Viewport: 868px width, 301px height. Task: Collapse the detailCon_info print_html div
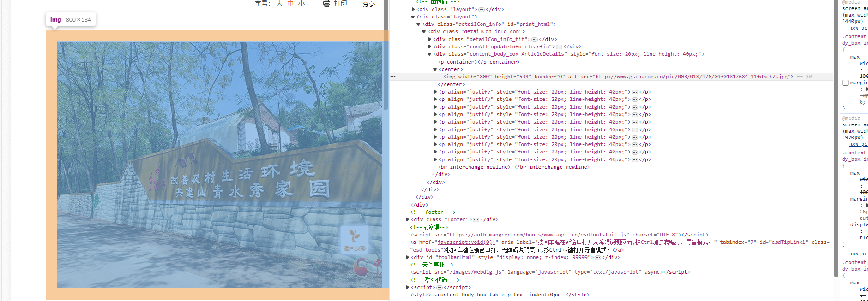[419, 24]
